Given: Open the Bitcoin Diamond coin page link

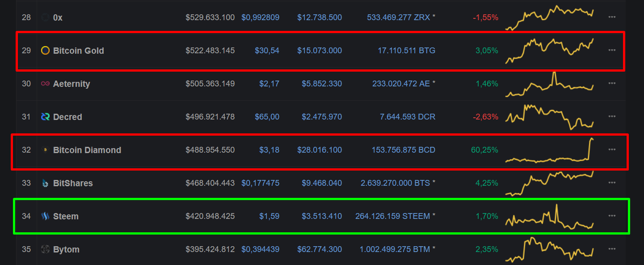Looking at the screenshot, I should (87, 150).
